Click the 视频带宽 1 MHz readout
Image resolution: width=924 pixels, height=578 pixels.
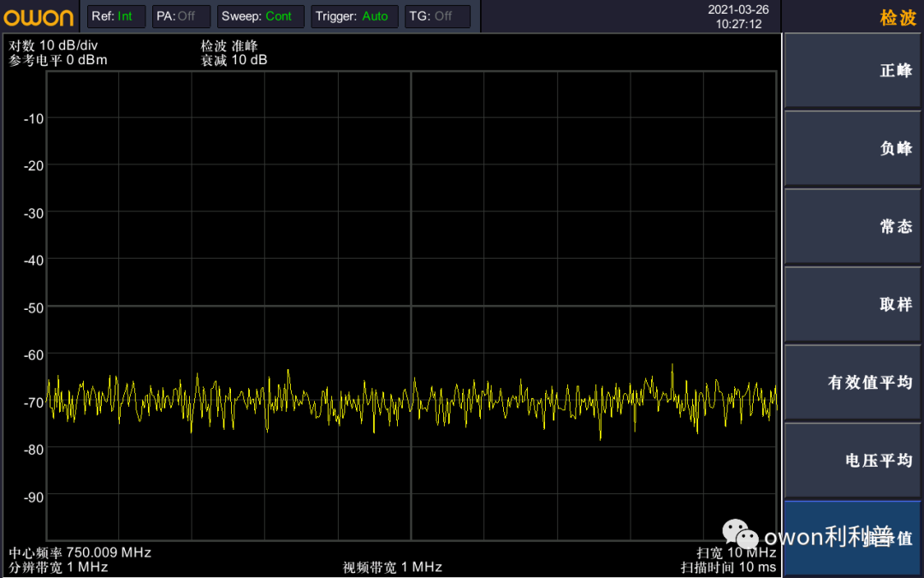[393, 568]
